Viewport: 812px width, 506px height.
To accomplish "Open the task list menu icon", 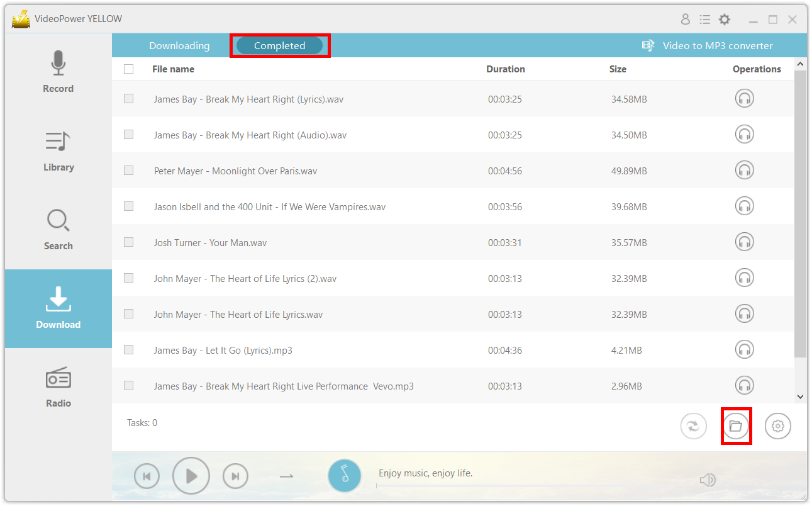I will [705, 19].
